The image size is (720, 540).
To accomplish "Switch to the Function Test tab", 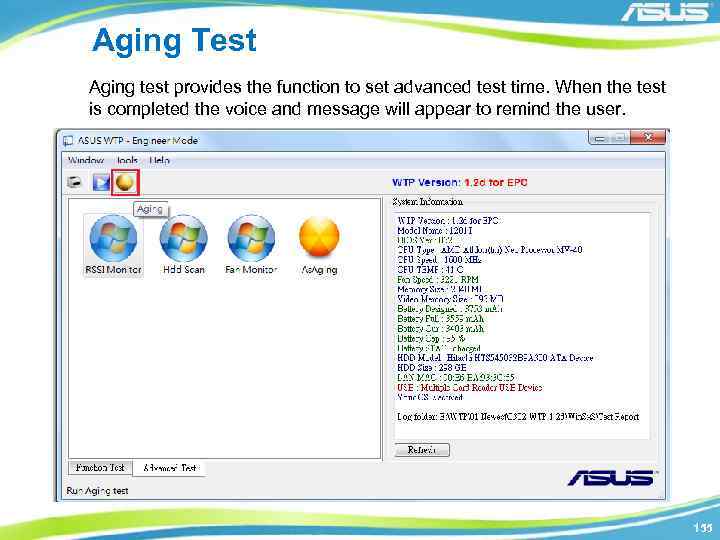I will (x=100, y=467).
